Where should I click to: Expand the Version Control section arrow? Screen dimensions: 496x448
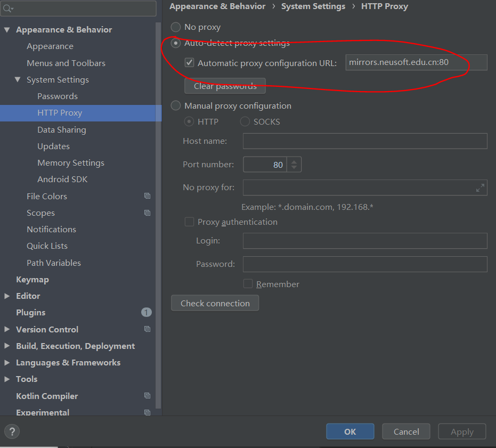(x=6, y=329)
